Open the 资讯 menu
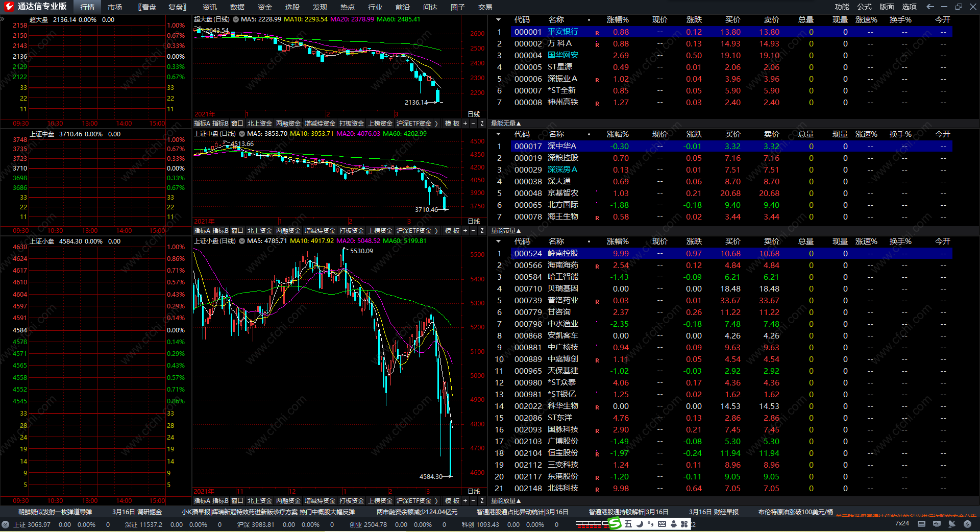The height and width of the screenshot is (532, 980). [x=210, y=7]
